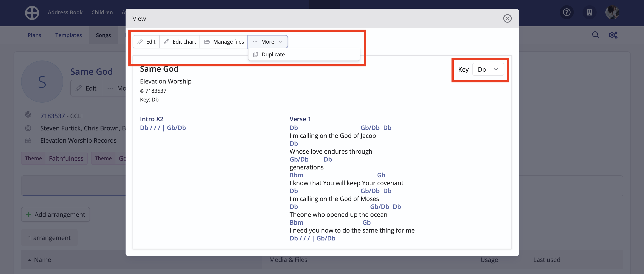The height and width of the screenshot is (274, 644).
Task: Click the 1 arrangement label
Action: [x=50, y=238]
